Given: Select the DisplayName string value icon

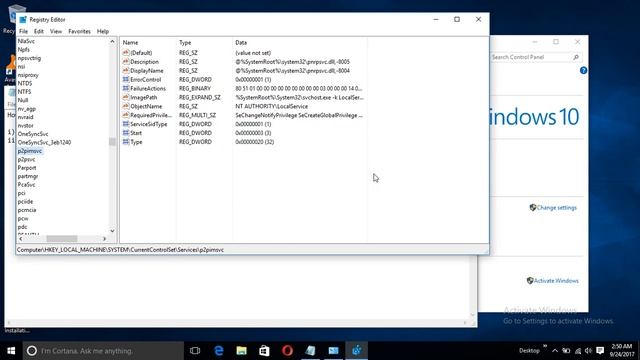Looking at the screenshot, I should pos(126,71).
